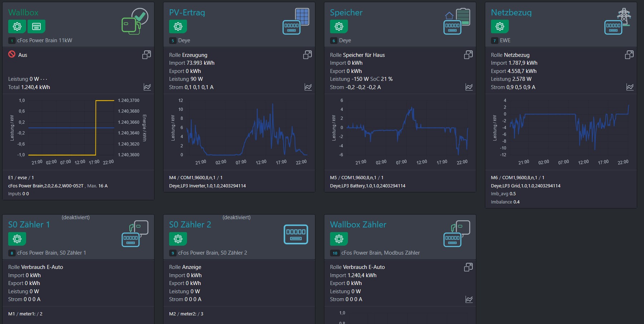Click Speicher 'SoC 21 %' value
The width and height of the screenshot is (644, 324).
point(381,79)
